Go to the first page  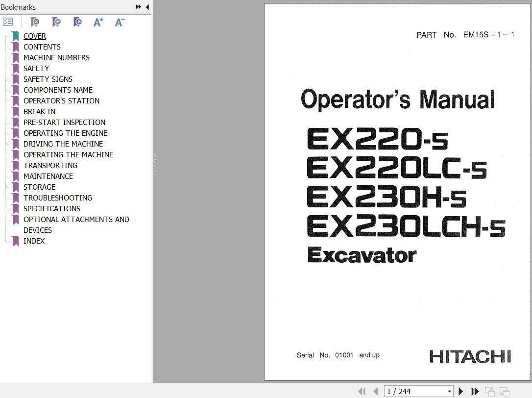pos(362,391)
